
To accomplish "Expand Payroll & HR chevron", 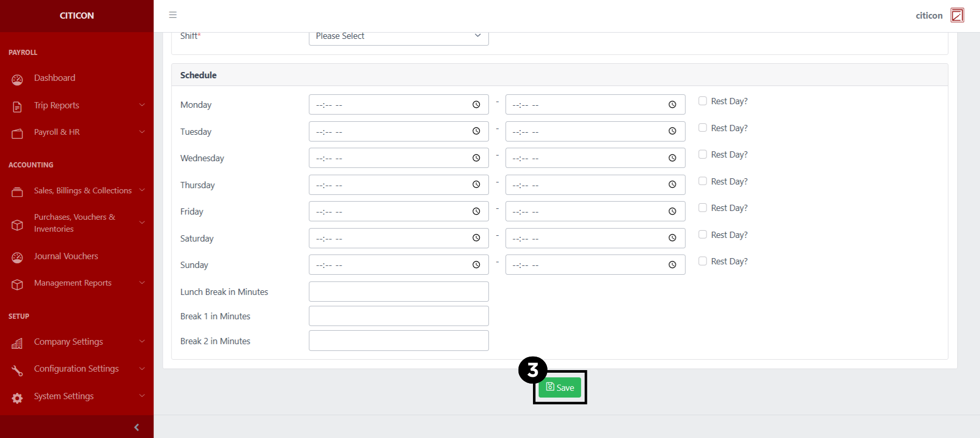I will click(142, 132).
